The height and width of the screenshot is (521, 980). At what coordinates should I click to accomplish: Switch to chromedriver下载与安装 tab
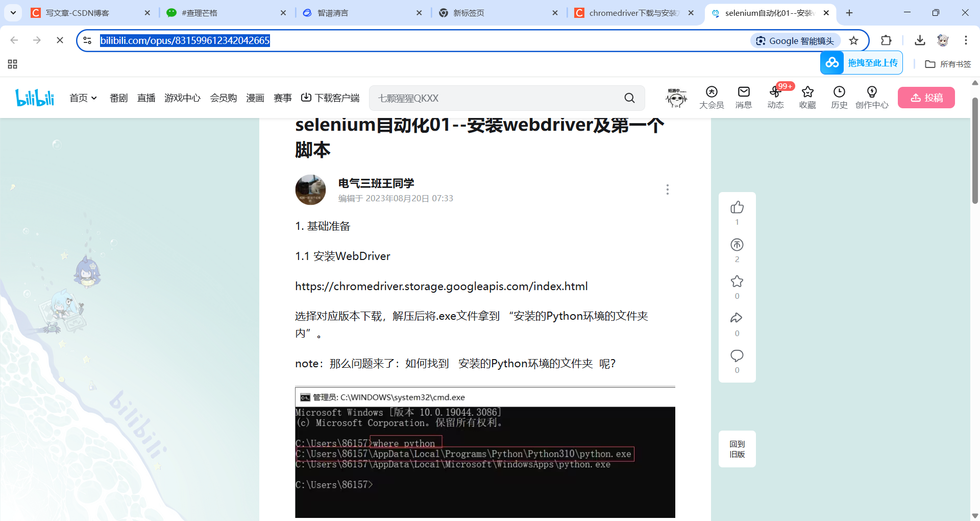click(633, 13)
